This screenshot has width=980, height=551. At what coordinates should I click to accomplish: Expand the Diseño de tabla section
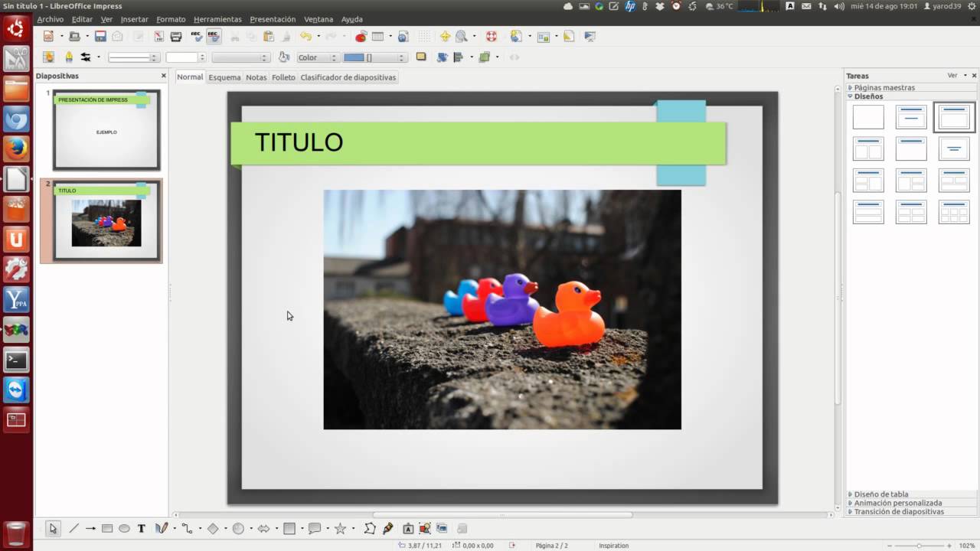click(880, 494)
